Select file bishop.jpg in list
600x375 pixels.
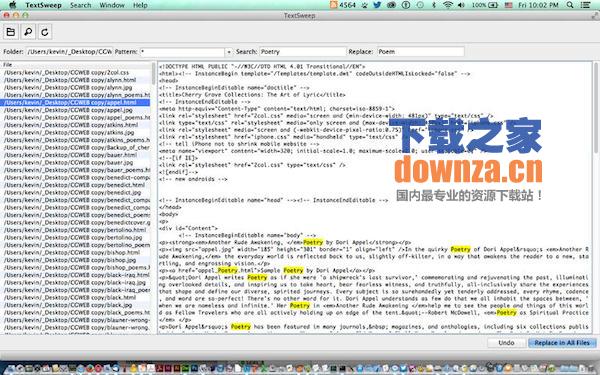[x=75, y=260]
